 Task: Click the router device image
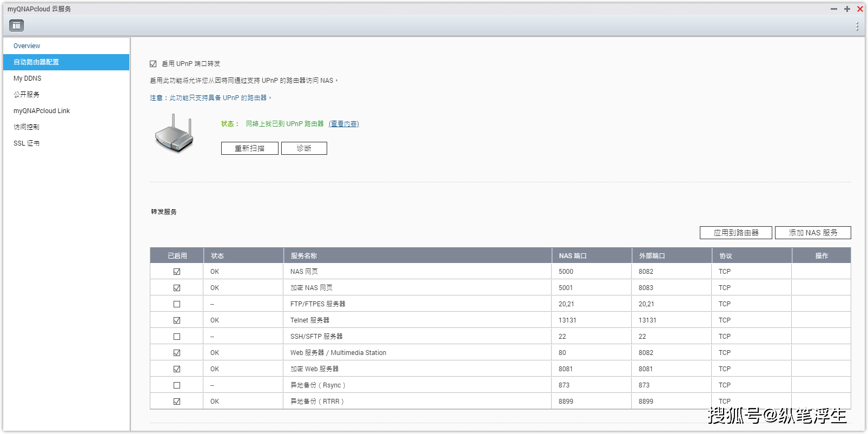[174, 134]
